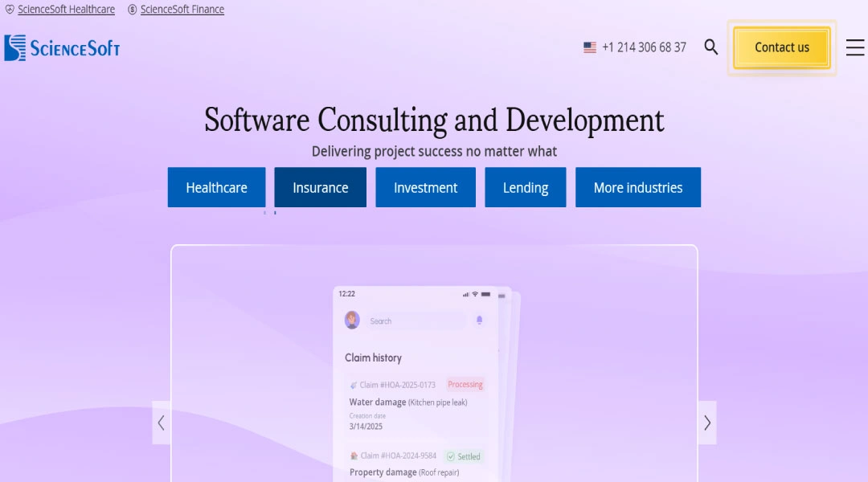Image resolution: width=868 pixels, height=482 pixels.
Task: Click the Claim history heading
Action: click(x=373, y=357)
